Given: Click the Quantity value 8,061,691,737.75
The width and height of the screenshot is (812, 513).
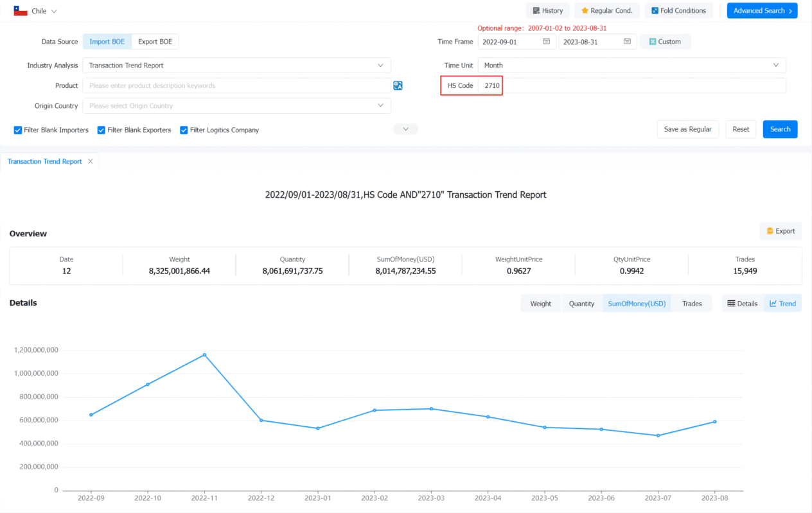Looking at the screenshot, I should pyautogui.click(x=292, y=271).
